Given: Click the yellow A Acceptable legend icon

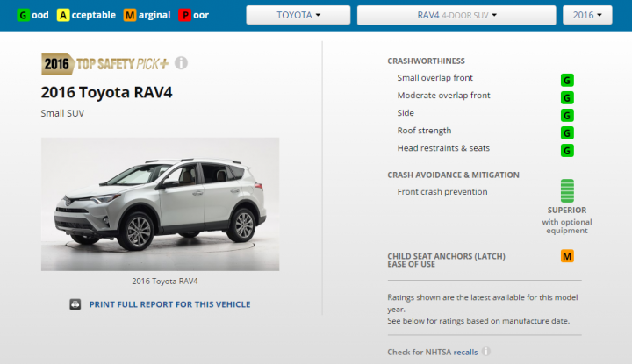Looking at the screenshot, I should point(63,15).
